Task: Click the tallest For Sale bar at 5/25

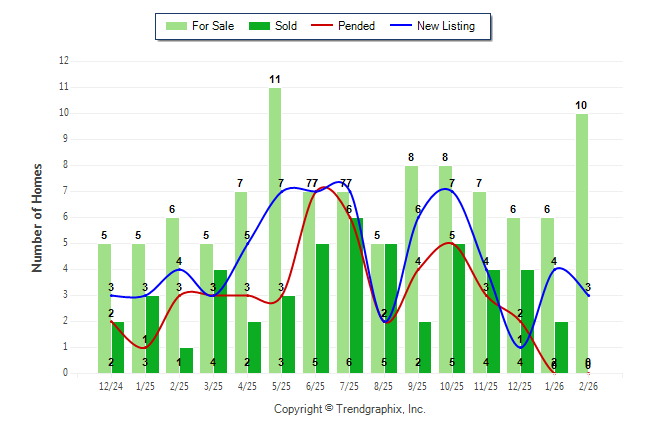Action: 274,230
